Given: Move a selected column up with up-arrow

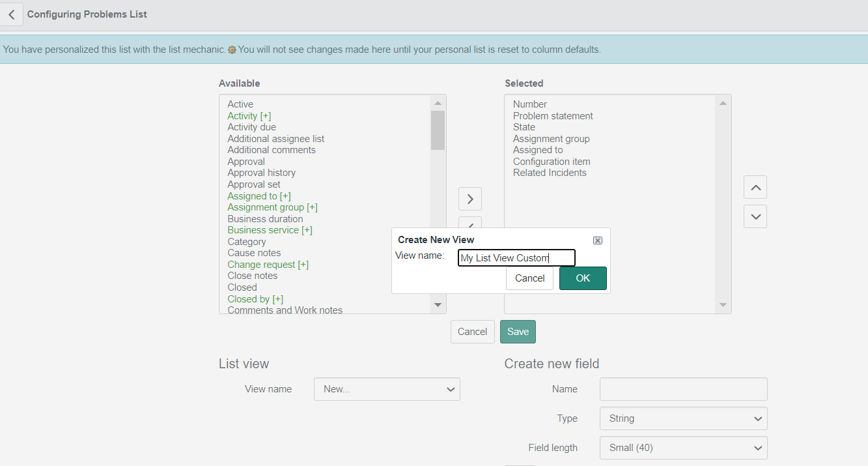Looking at the screenshot, I should 755,187.
